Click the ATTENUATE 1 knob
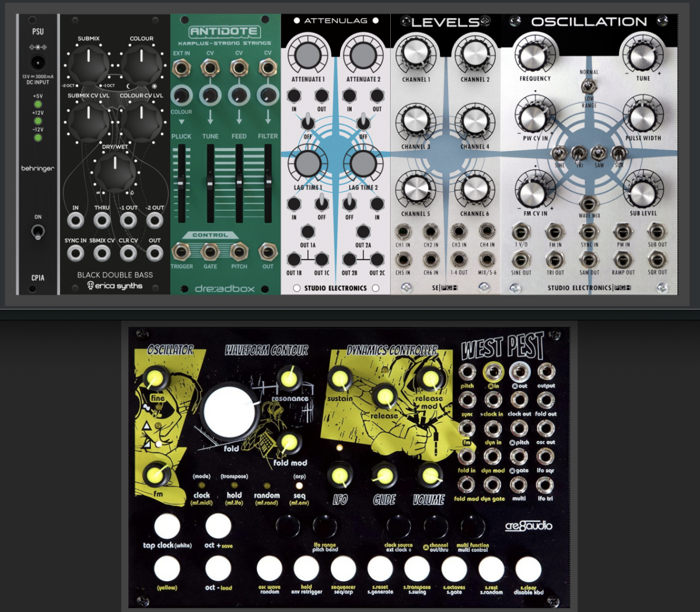 tap(307, 55)
